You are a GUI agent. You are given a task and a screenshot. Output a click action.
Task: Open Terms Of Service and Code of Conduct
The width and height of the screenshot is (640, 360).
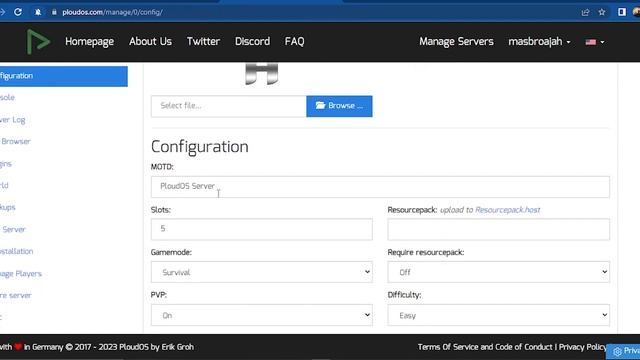[485, 347]
